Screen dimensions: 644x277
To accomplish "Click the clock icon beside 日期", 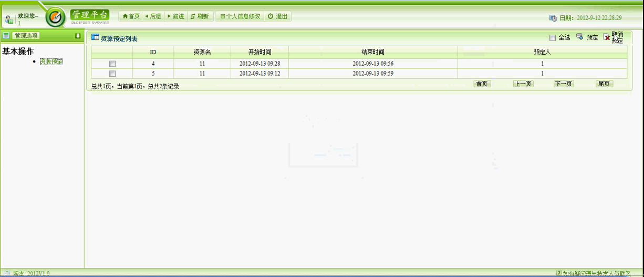I will (553, 18).
